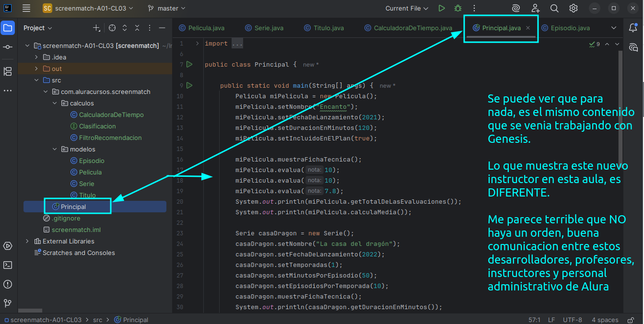Click the Principal breadcrumb in the navigation bar
This screenshot has width=644, height=324.
pos(131,320)
